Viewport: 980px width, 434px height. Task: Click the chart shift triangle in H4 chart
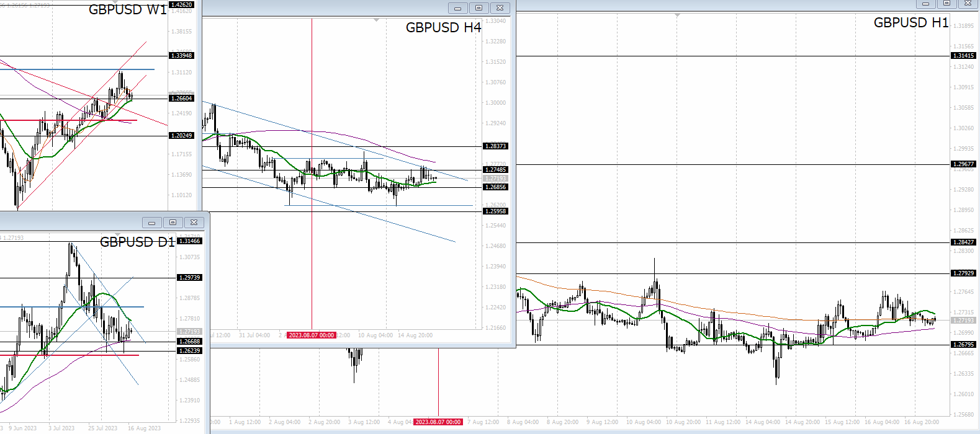click(x=376, y=20)
